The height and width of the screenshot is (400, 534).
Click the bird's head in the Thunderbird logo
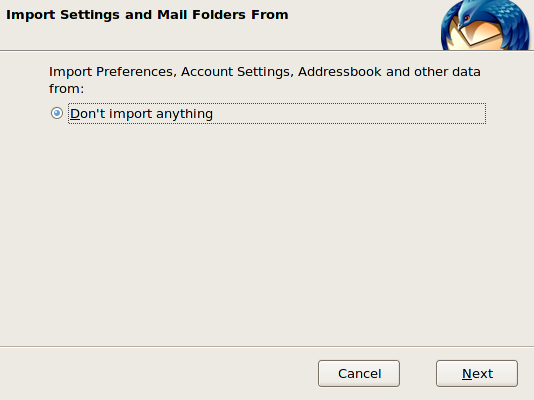(x=472, y=14)
